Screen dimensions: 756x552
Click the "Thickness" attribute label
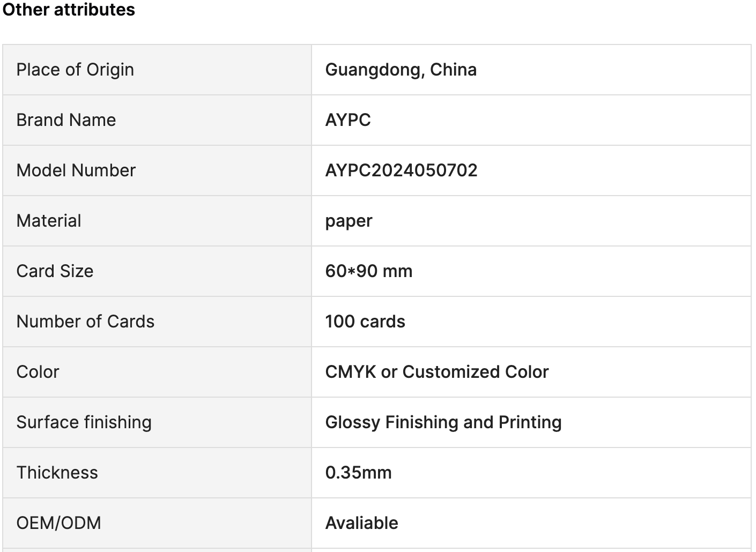click(57, 473)
